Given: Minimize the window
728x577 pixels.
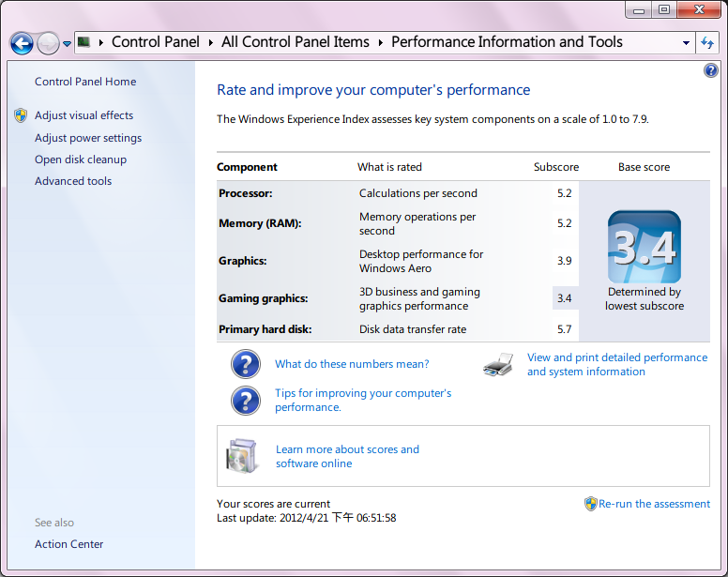Looking at the screenshot, I should (639, 9).
